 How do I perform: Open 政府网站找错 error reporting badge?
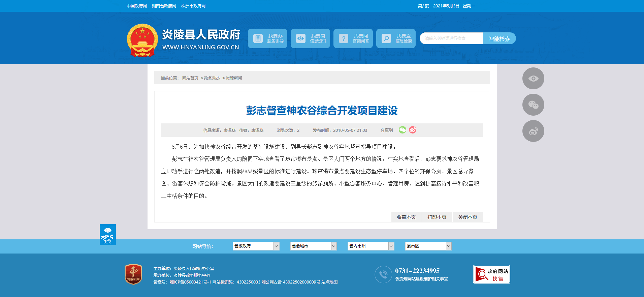(x=492, y=274)
